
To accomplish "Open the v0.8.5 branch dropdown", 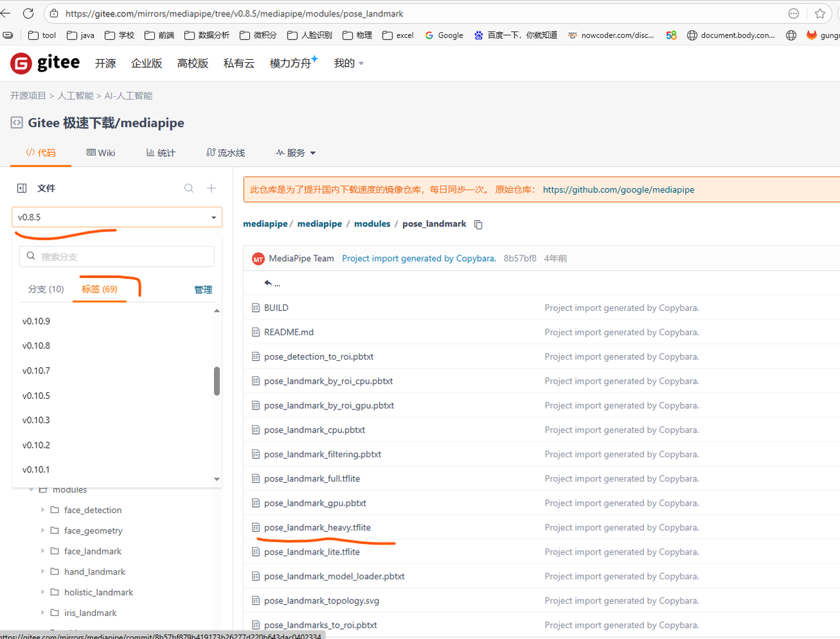I will [117, 217].
